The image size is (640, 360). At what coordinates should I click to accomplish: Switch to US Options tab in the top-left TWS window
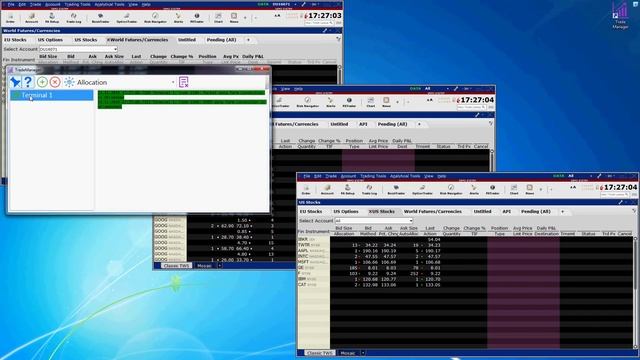pos(50,40)
